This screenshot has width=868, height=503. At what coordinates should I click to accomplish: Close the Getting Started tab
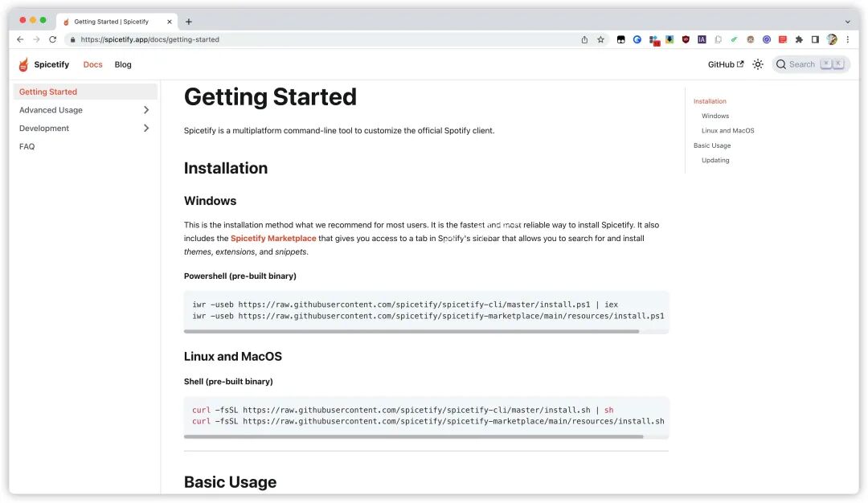click(170, 22)
